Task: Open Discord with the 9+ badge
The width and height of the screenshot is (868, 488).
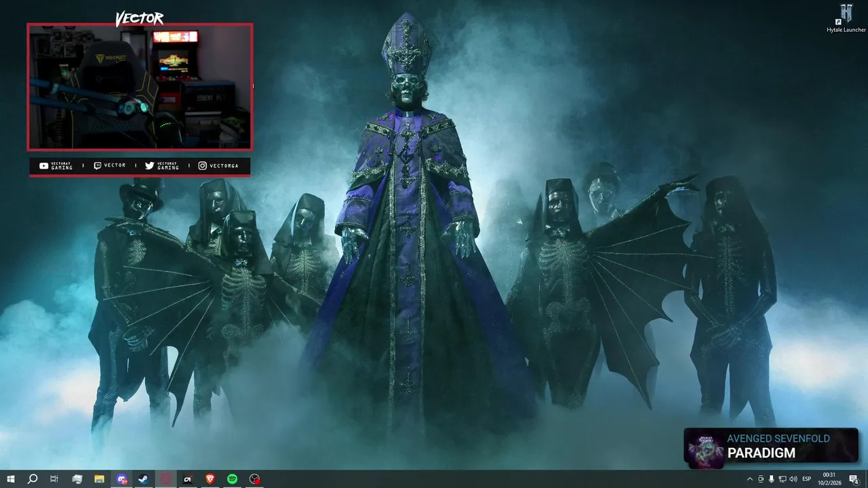Action: tap(121, 479)
